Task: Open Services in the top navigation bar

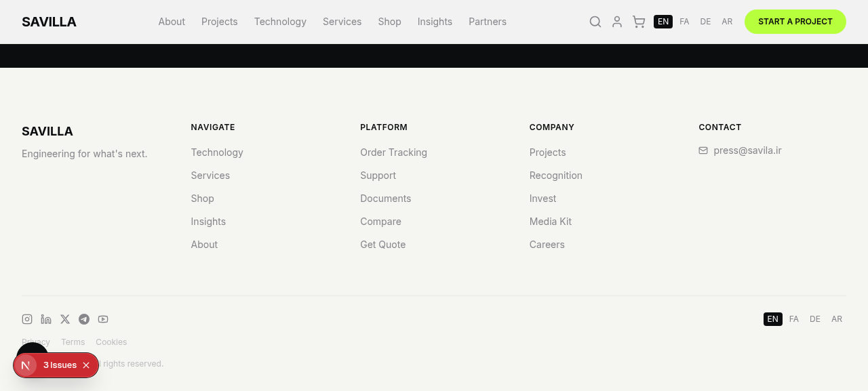Action: pos(342,22)
